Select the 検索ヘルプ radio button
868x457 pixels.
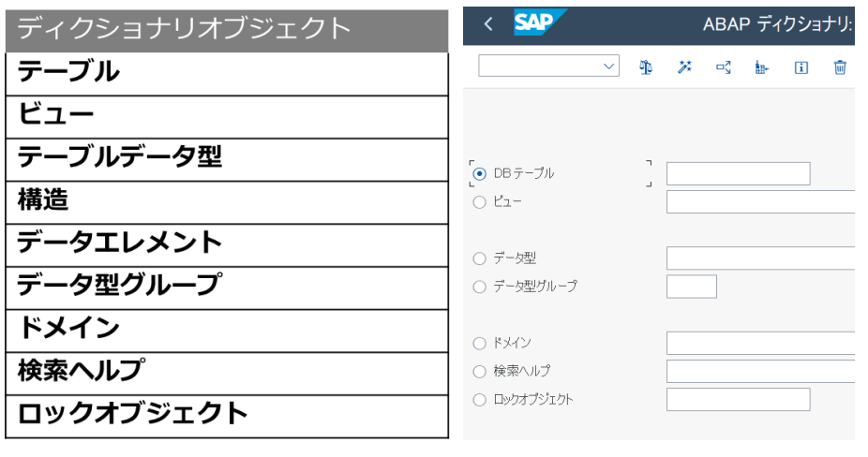(479, 371)
